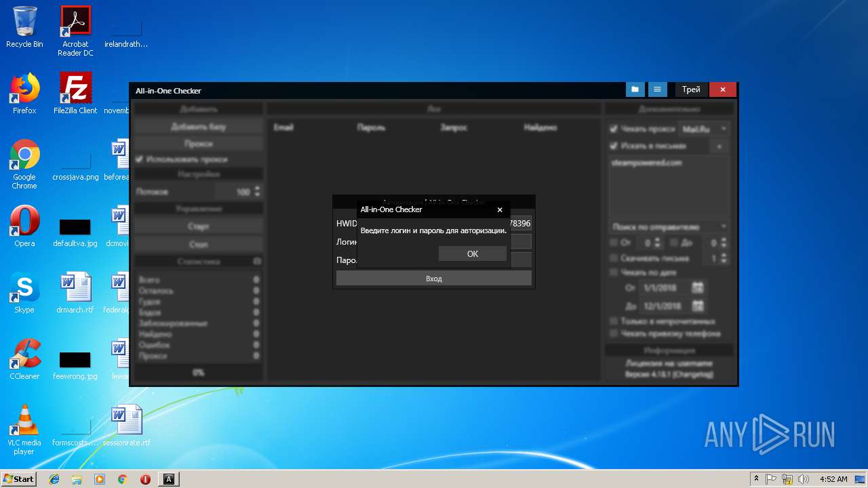Click the plus button next to Искать в письмах

click(x=719, y=146)
